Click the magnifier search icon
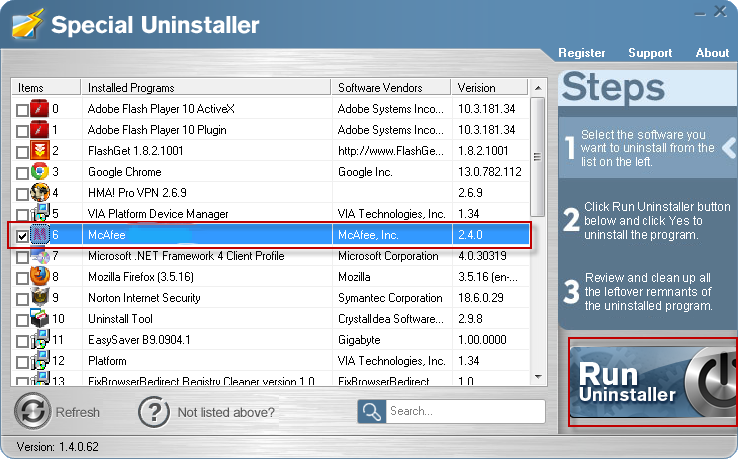This screenshot has width=738, height=459. (x=371, y=411)
